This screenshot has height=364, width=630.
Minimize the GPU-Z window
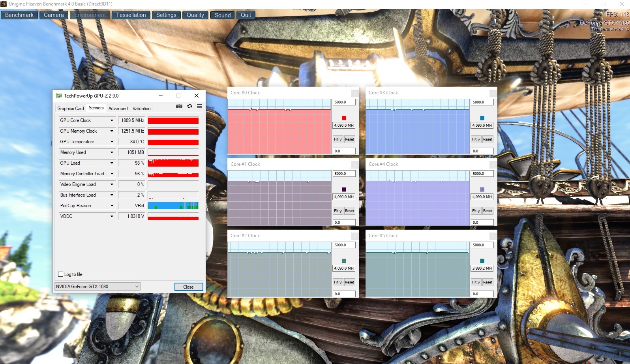pos(161,96)
